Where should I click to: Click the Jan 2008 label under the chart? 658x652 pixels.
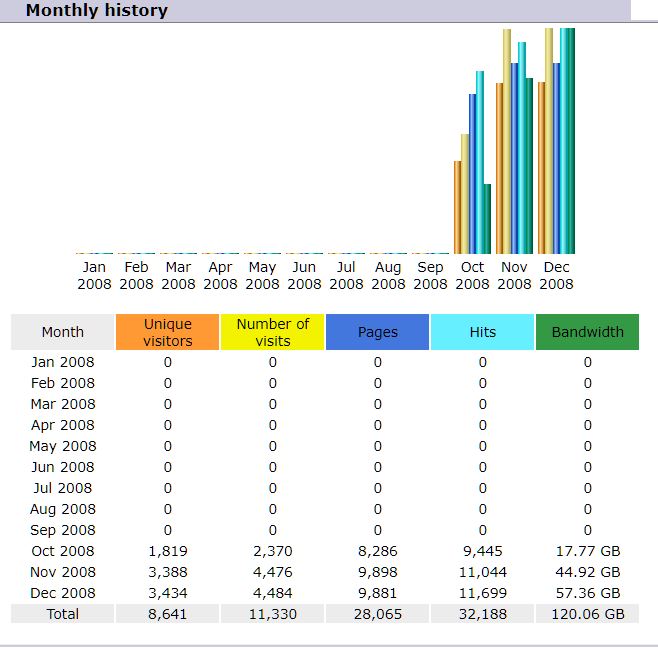click(x=94, y=275)
